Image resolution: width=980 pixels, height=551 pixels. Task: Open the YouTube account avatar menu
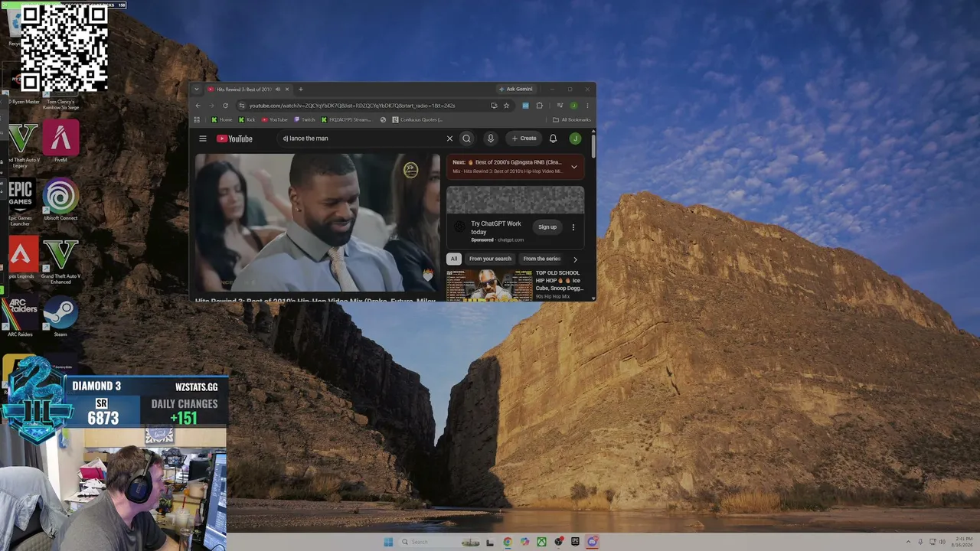pos(575,139)
